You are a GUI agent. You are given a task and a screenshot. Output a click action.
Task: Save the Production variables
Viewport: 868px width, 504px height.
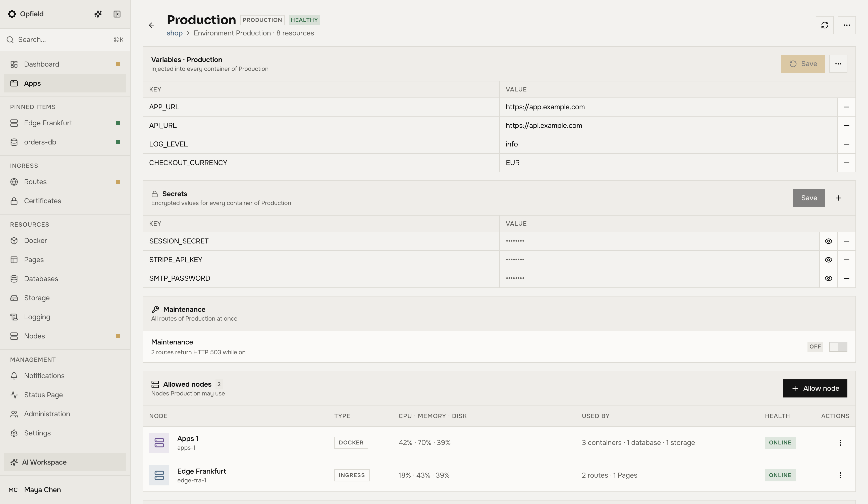[803, 64]
